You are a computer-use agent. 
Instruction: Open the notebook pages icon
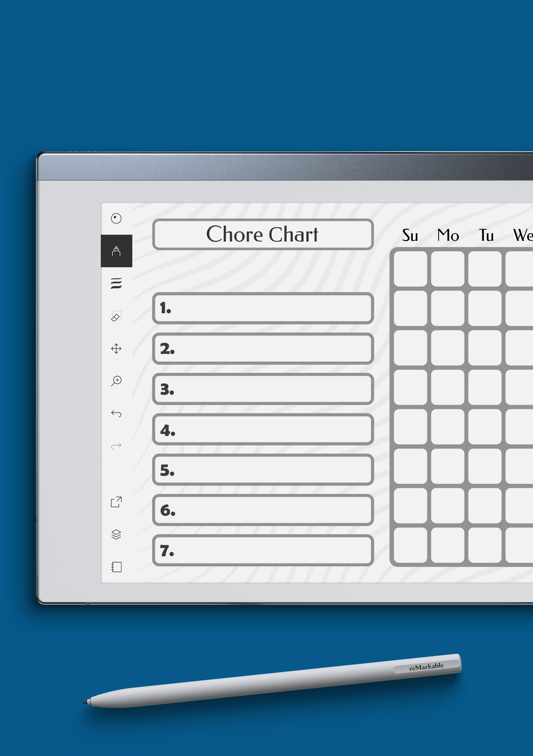[x=116, y=567]
